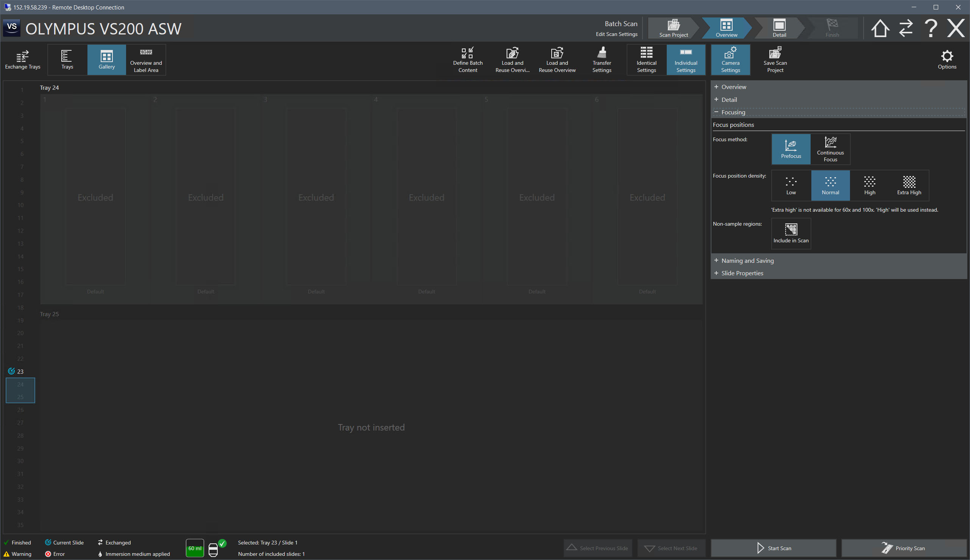Screen dimensions: 970x560
Task: Switch to Overview and Label Area view
Action: click(146, 59)
